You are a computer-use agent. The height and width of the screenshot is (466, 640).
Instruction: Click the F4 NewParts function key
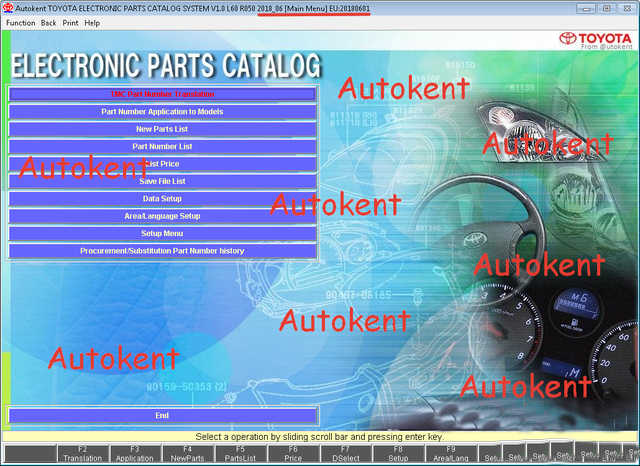pos(188,454)
